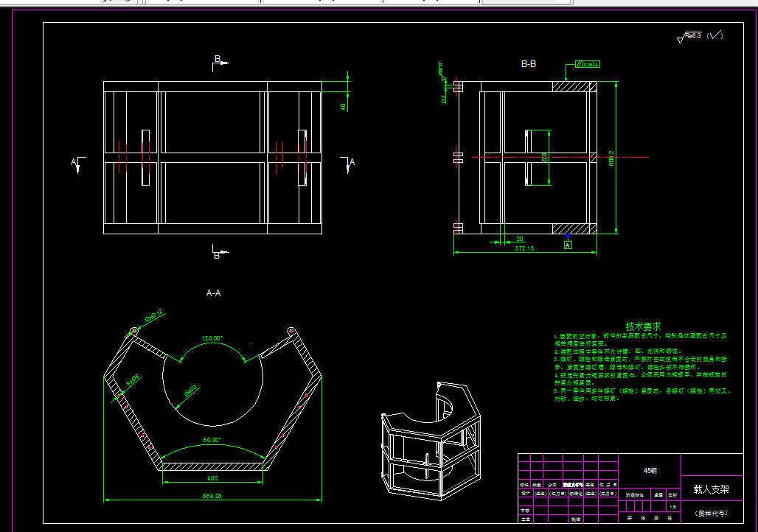Click the (图样代号) drawing number cell

pos(711,514)
